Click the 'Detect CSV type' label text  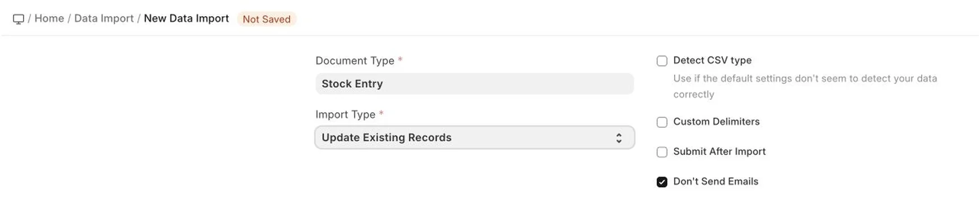tap(712, 60)
